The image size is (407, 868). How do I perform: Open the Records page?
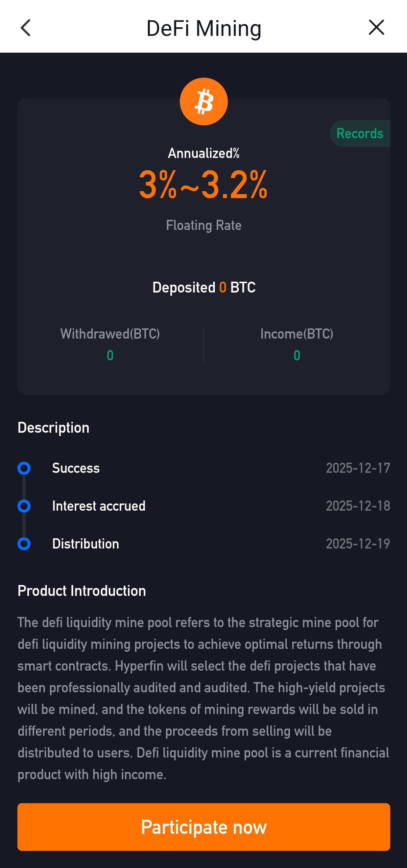(360, 134)
